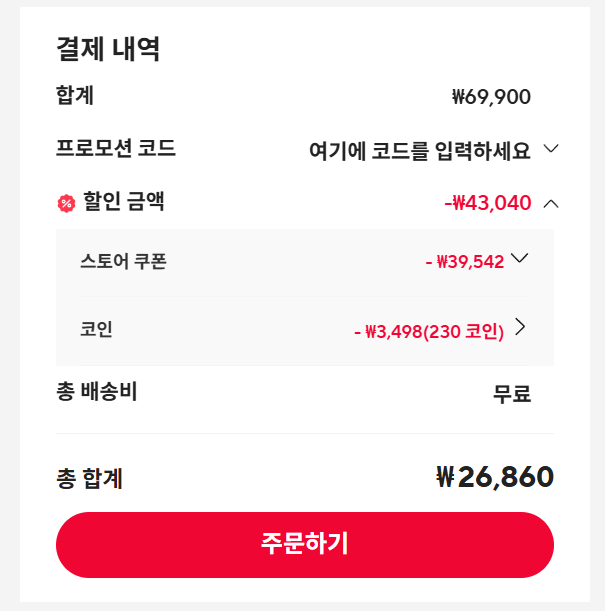Click the ₩26,860 grand total amount

click(495, 477)
